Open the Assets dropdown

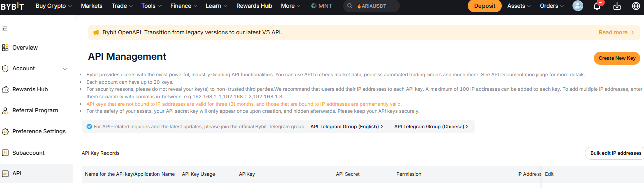tap(519, 6)
